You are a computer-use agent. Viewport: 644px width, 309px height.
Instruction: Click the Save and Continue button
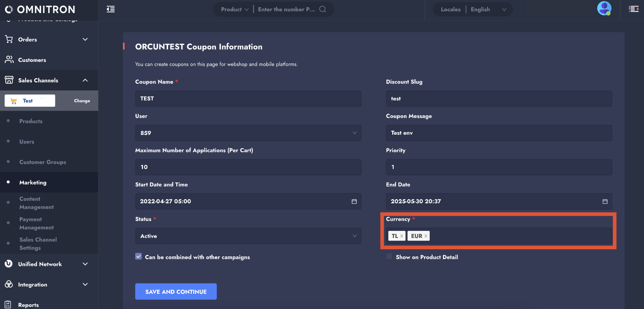click(x=176, y=292)
